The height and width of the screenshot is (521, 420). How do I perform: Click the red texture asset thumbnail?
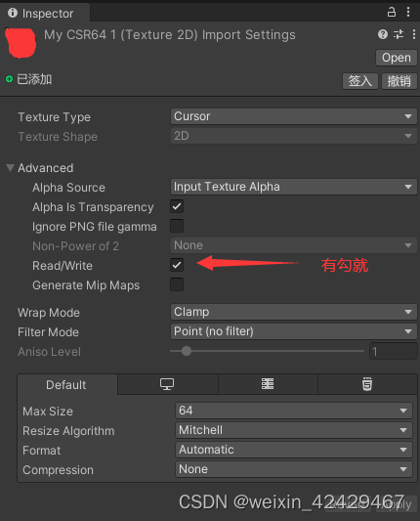click(21, 43)
